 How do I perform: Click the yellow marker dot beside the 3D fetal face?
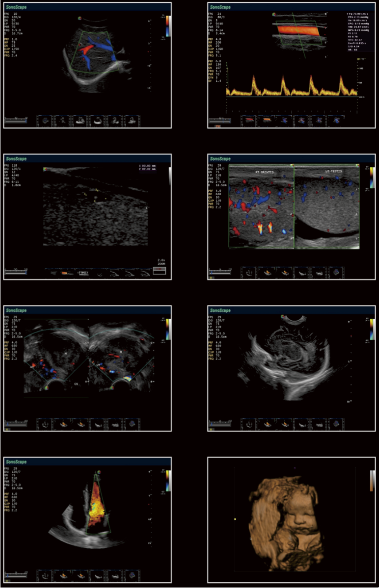pos(236,518)
